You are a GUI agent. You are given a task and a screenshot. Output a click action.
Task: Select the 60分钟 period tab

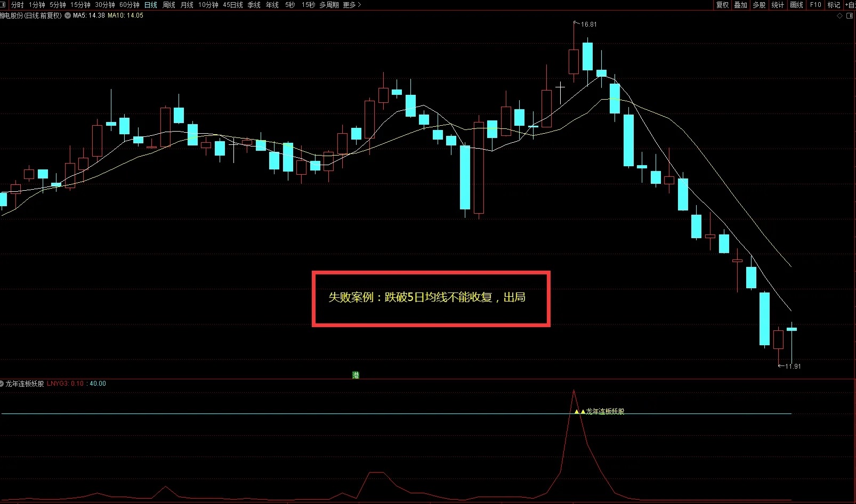[130, 5]
